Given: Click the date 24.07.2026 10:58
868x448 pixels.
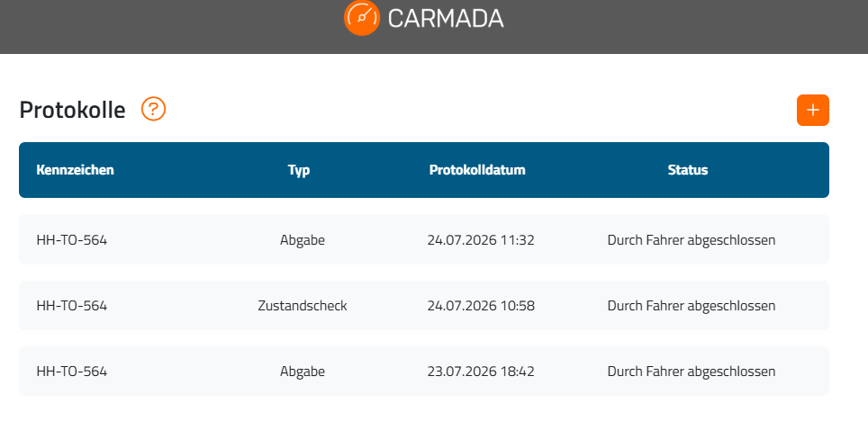Looking at the screenshot, I should click(x=481, y=306).
